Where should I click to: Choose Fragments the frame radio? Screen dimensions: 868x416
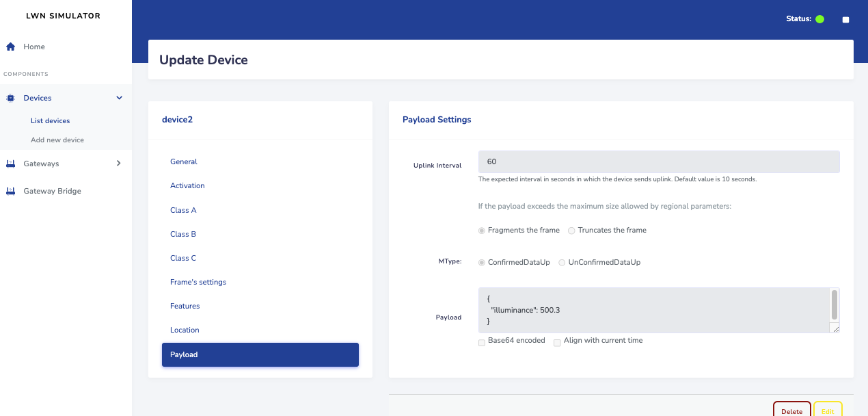482,231
